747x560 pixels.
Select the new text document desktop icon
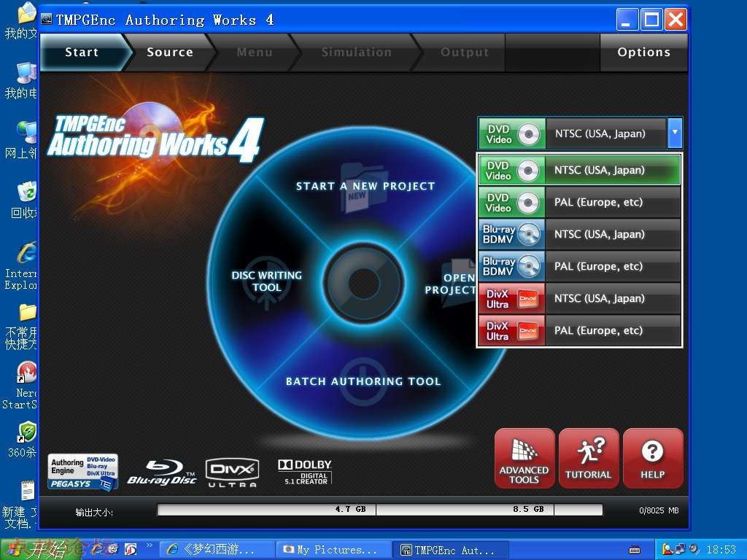point(20,506)
